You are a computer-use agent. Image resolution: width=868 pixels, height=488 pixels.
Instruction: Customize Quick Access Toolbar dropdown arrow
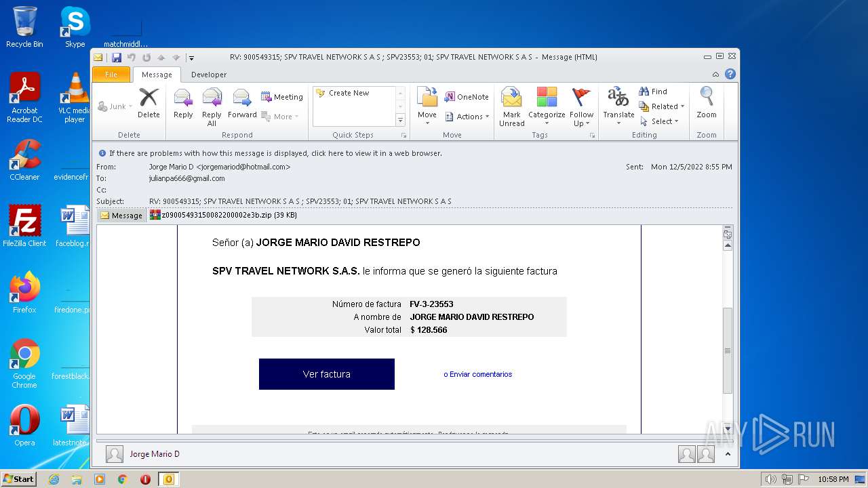tap(192, 58)
